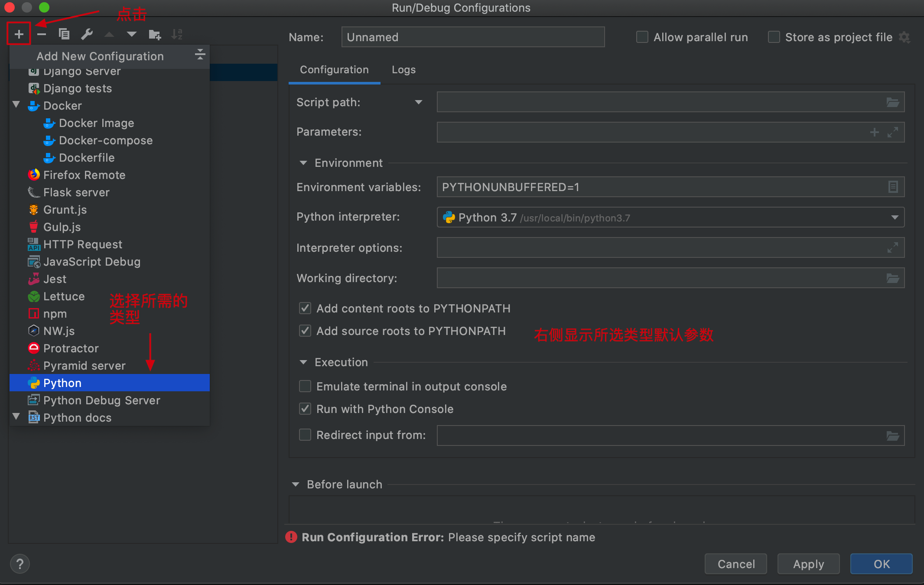Enable Emulate terminal in output console

(x=305, y=386)
